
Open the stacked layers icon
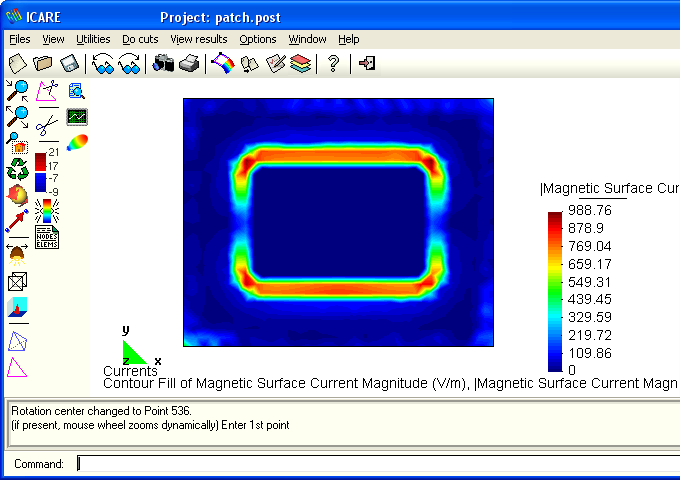(x=301, y=64)
